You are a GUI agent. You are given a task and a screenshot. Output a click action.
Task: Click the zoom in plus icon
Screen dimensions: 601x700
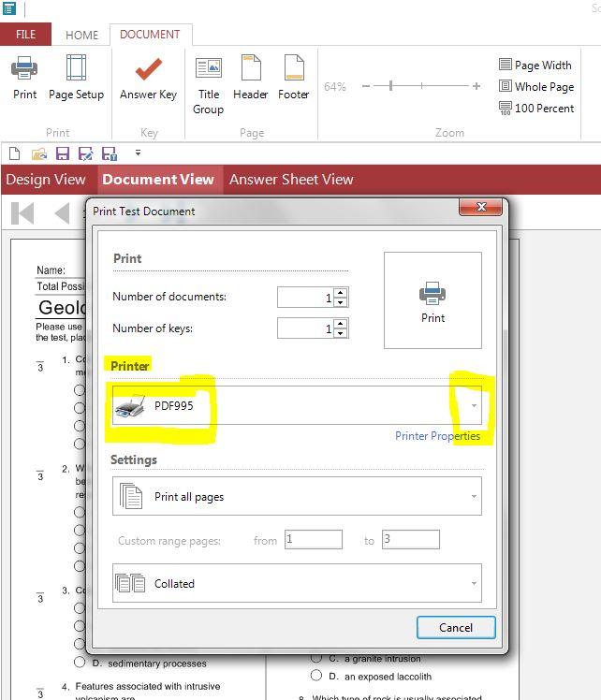point(476,86)
